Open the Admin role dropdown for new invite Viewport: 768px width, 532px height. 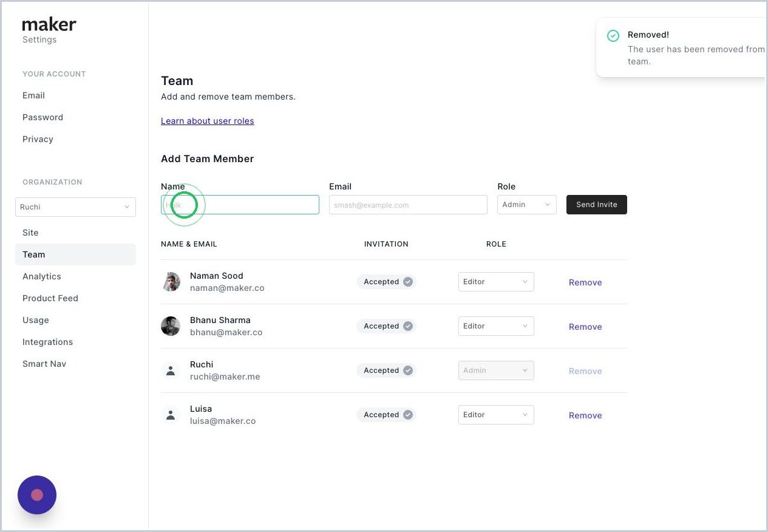pos(527,205)
